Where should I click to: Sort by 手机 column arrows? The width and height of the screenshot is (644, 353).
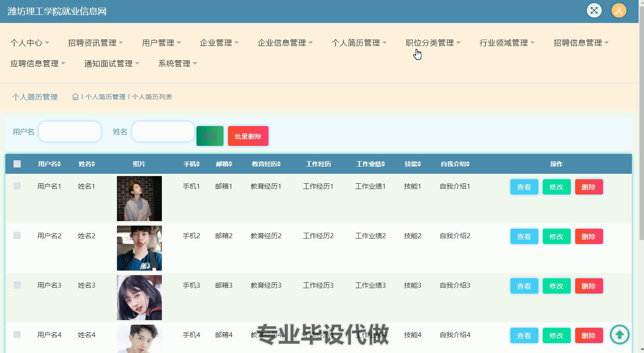click(x=198, y=164)
